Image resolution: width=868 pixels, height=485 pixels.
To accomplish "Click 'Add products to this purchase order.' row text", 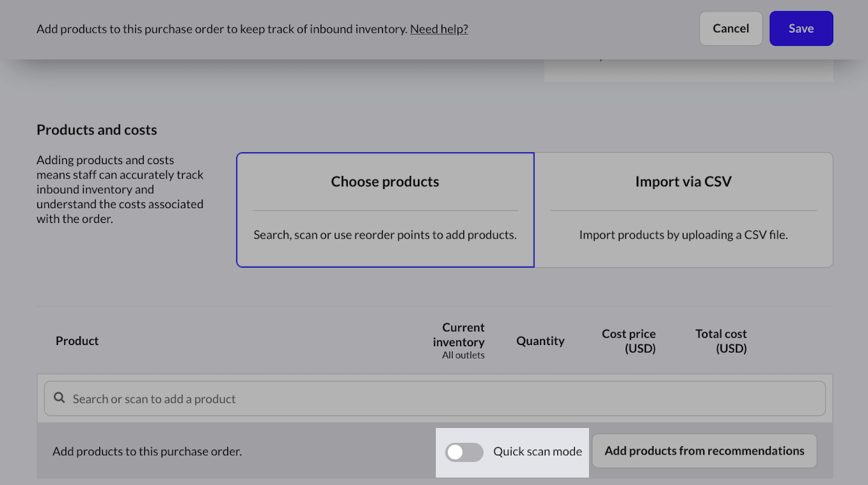I will point(147,452).
